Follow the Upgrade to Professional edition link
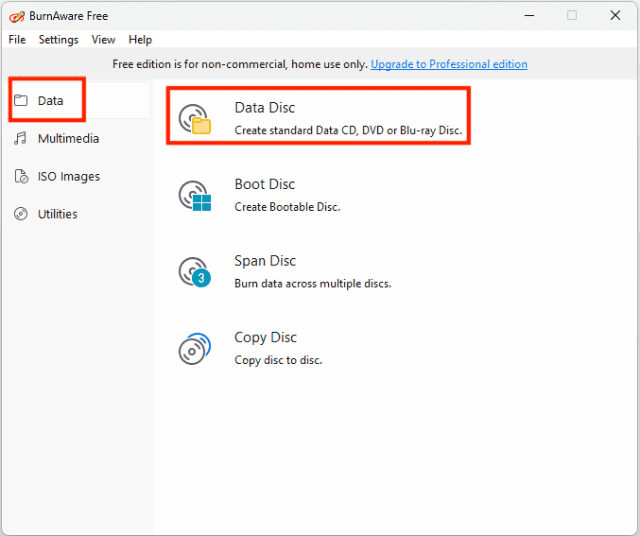The height and width of the screenshot is (536, 640). click(449, 64)
